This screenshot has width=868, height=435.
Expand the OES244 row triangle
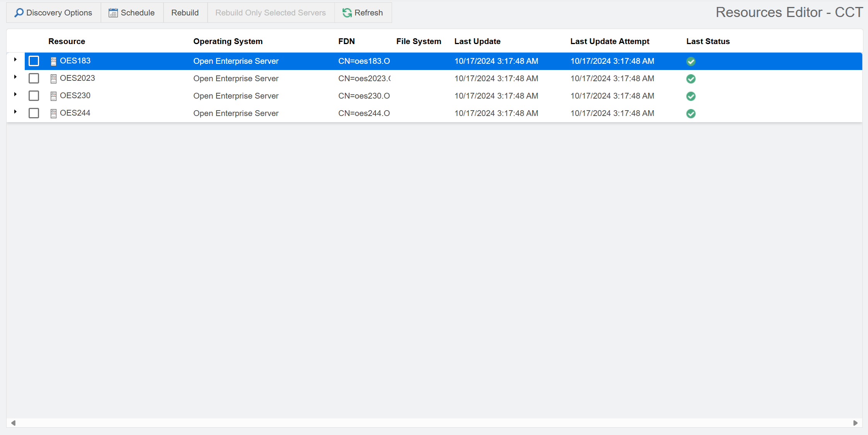coord(15,112)
